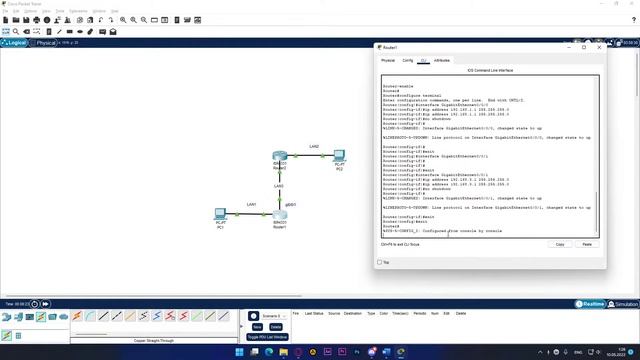Click the Inspect magnifier tool

coord(16,31)
